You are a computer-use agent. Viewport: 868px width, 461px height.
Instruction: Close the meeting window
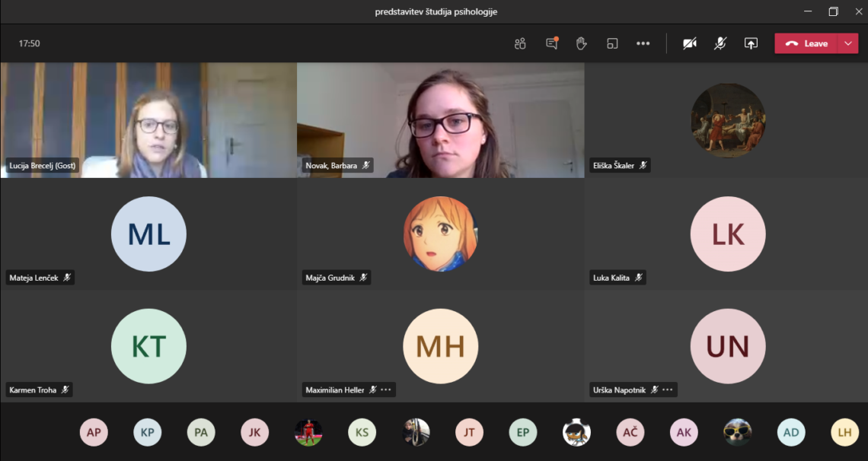coord(858,11)
